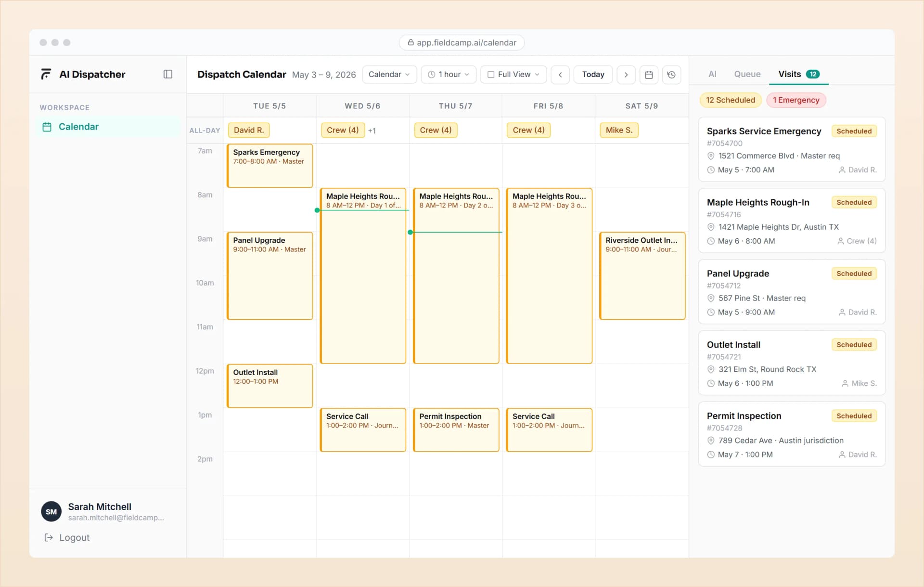
Task: Switch to the Queue tab
Action: [x=747, y=74]
